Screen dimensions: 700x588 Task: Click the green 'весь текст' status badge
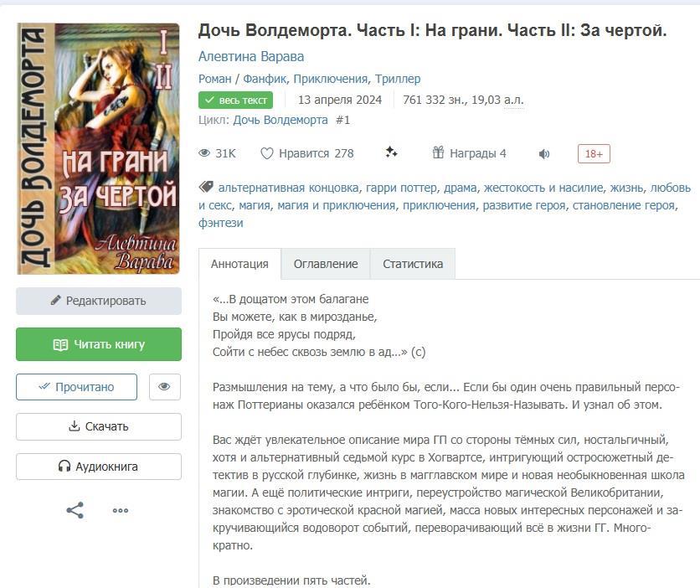click(x=236, y=100)
